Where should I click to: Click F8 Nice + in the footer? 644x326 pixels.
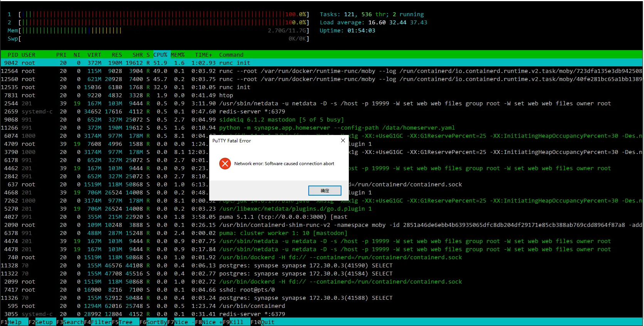(x=209, y=322)
